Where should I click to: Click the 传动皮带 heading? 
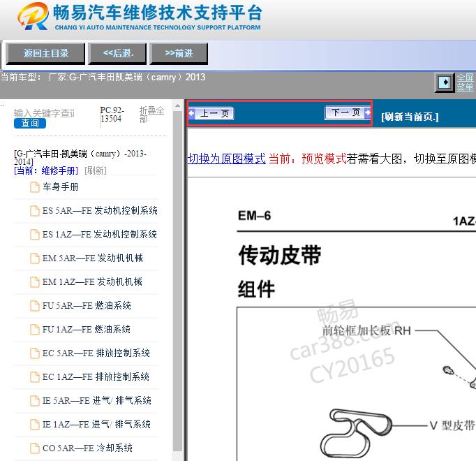point(280,255)
